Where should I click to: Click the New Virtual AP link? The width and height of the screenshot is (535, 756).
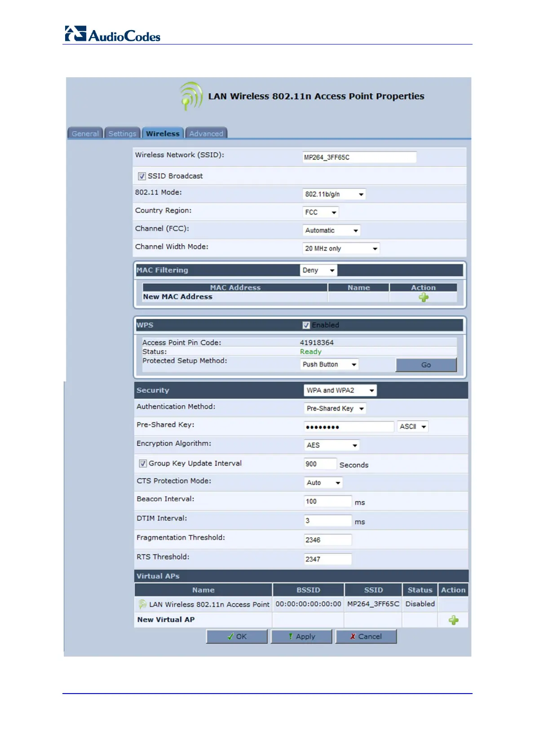pyautogui.click(x=166, y=619)
